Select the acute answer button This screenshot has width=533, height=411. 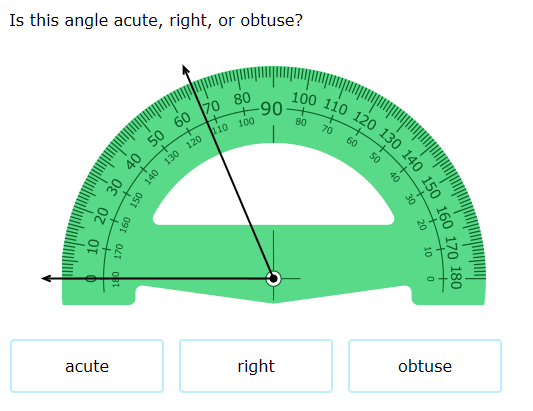coord(87,366)
